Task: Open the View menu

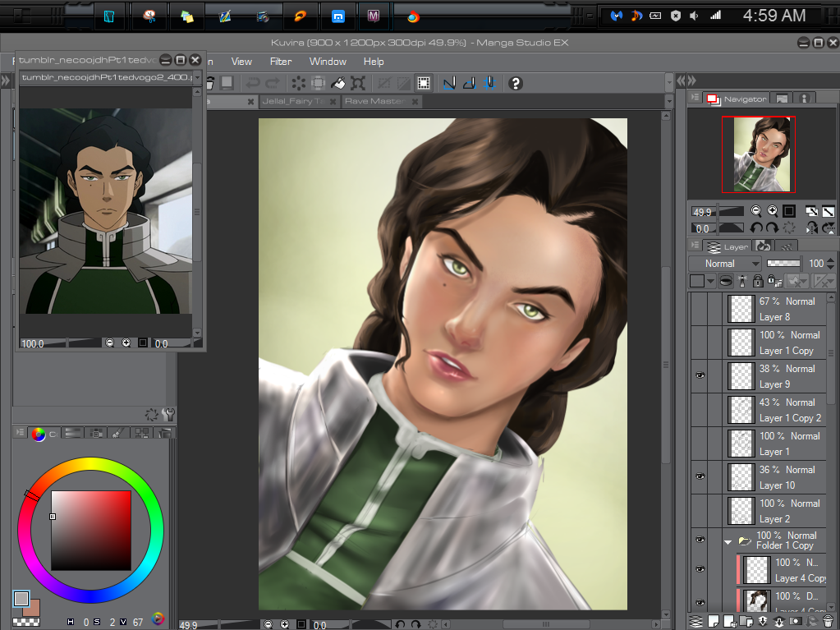Action: [241, 62]
